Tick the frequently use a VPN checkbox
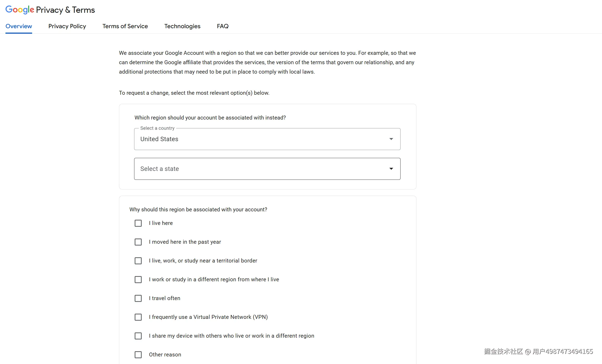 coord(138,317)
